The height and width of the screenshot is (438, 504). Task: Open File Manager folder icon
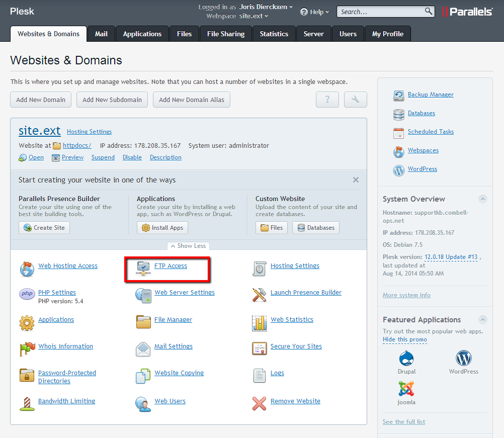point(143,322)
